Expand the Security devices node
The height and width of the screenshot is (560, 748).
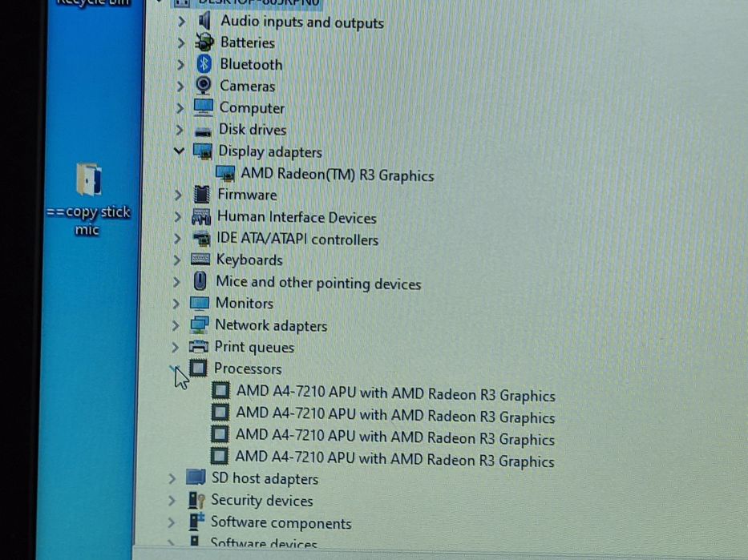pos(172,500)
